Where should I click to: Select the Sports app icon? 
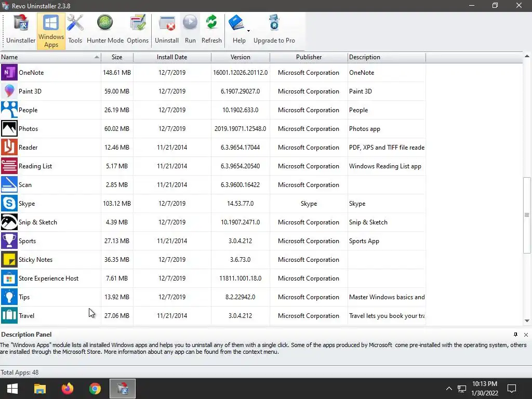click(x=9, y=241)
